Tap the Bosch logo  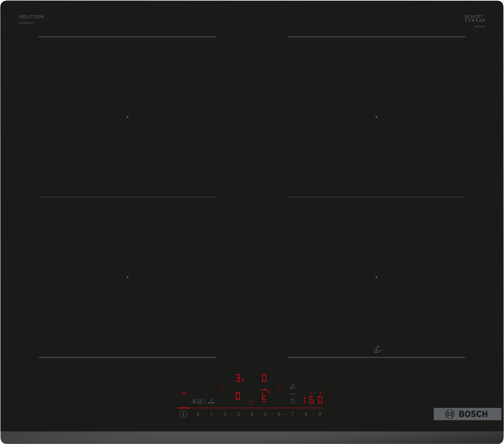[x=467, y=414]
